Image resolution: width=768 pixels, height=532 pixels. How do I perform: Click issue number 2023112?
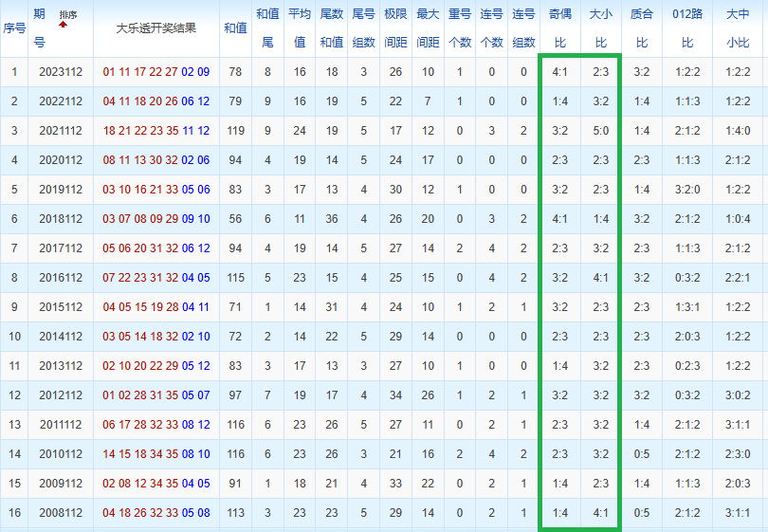tap(61, 72)
